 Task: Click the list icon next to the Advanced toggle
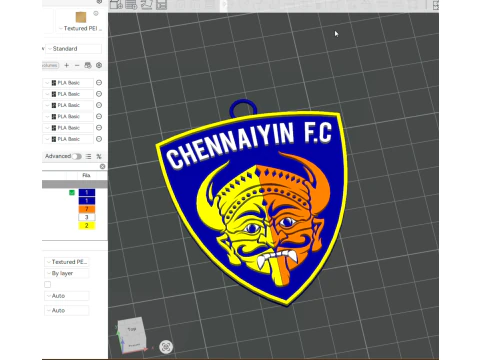point(88,156)
